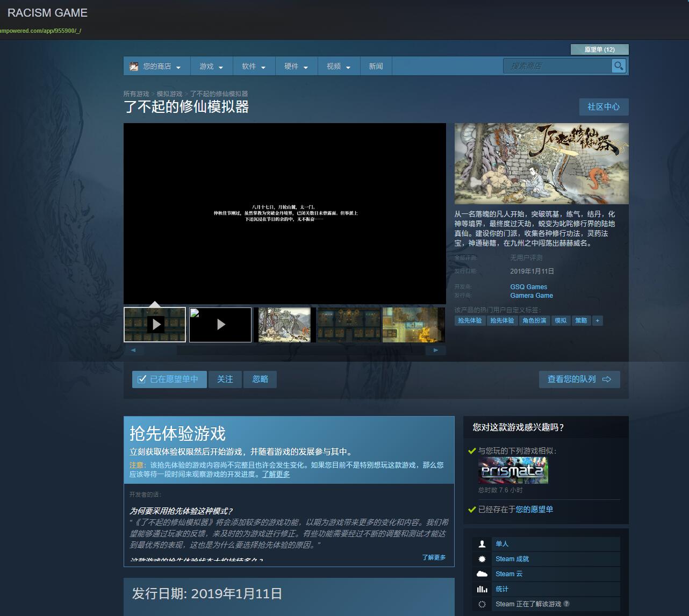Click the 无用户评测 review text
This screenshot has height=616, width=689.
(x=526, y=258)
